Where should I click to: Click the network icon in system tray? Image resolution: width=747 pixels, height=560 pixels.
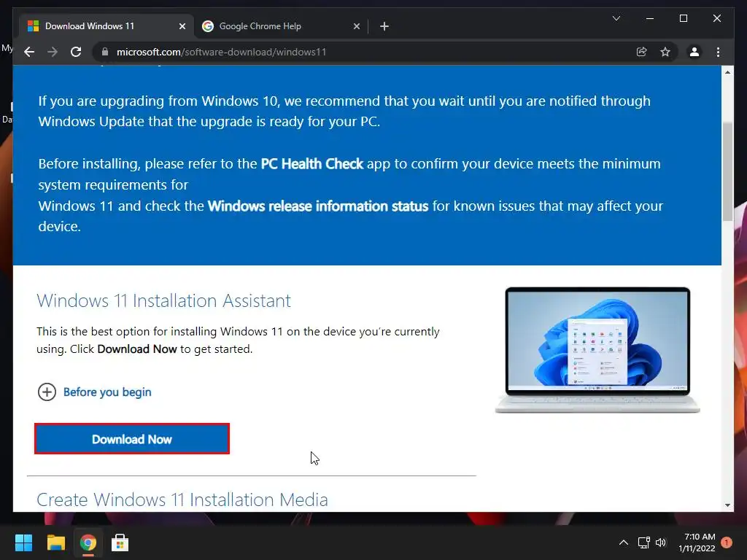pos(643,542)
